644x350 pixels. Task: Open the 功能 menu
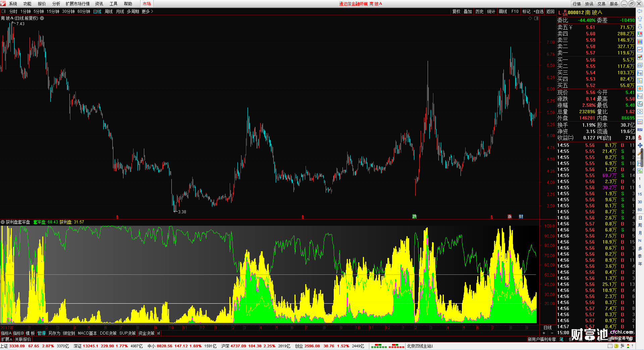pyautogui.click(x=28, y=4)
